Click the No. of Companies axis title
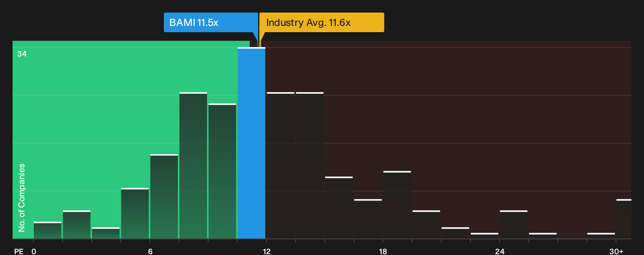 pos(22,198)
